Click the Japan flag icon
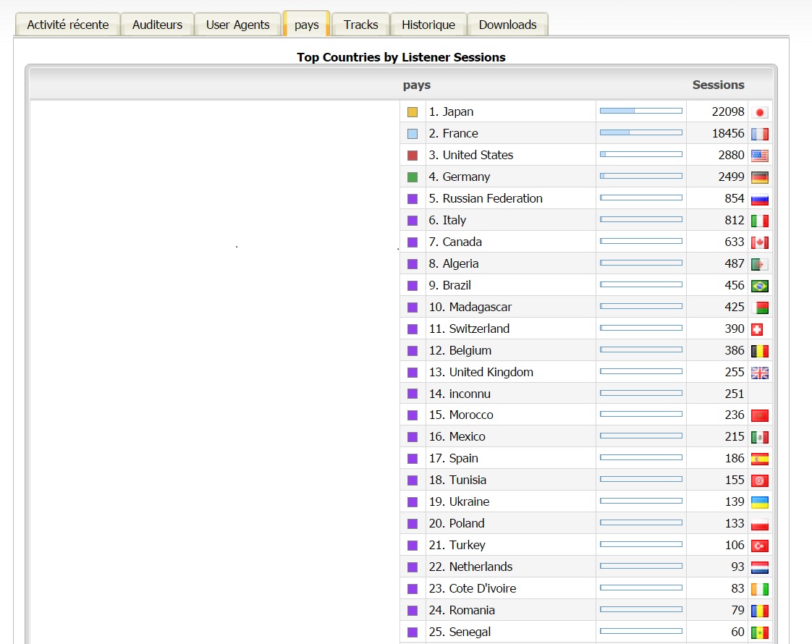The image size is (812, 644). click(759, 112)
